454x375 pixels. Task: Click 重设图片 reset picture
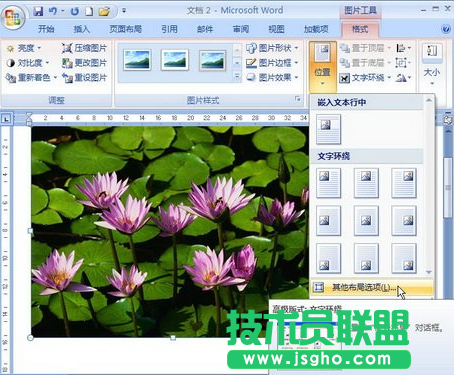(84, 78)
